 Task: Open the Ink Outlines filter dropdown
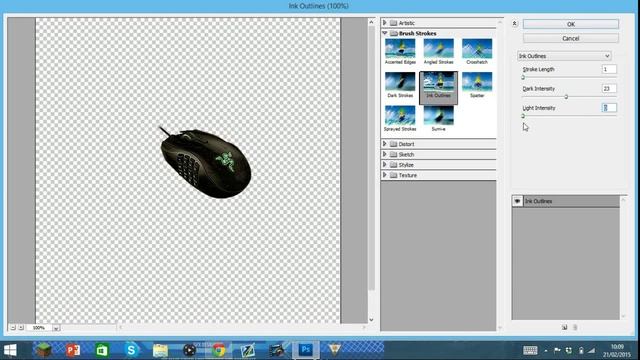[x=564, y=56]
